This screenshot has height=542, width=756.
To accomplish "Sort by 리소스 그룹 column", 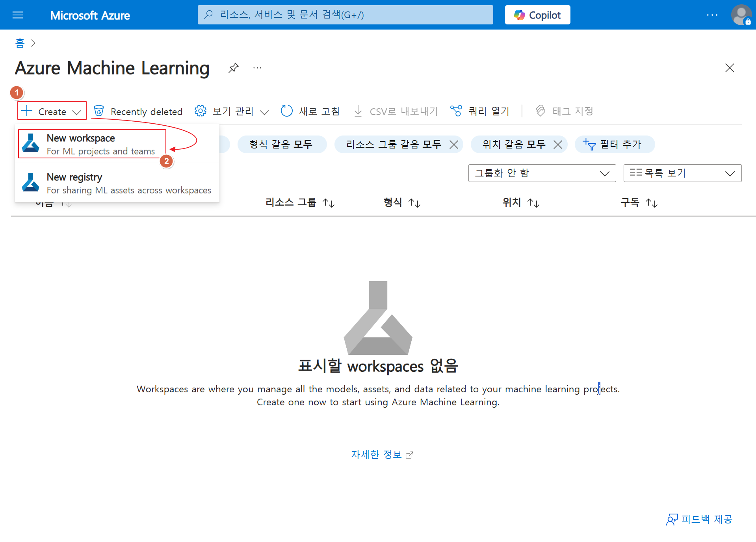I will click(x=300, y=202).
